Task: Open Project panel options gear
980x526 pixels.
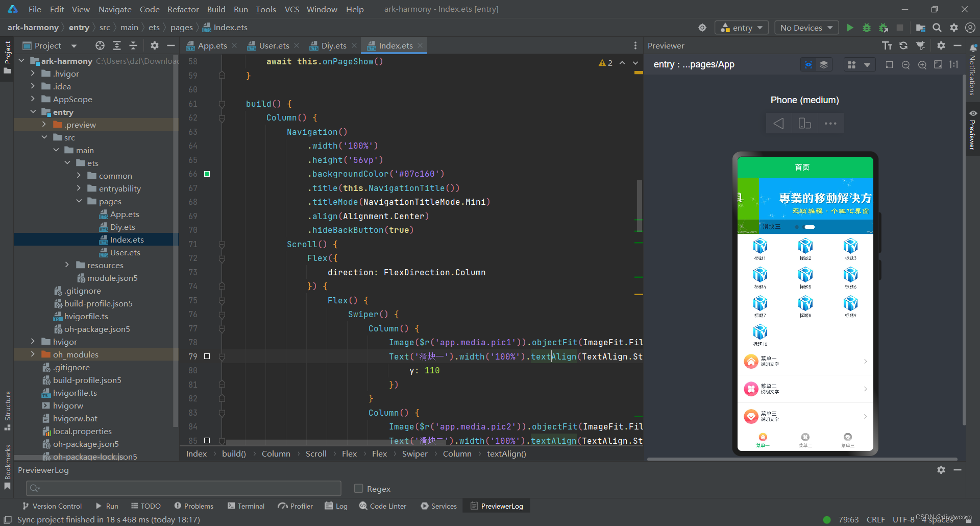Action: pyautogui.click(x=155, y=45)
